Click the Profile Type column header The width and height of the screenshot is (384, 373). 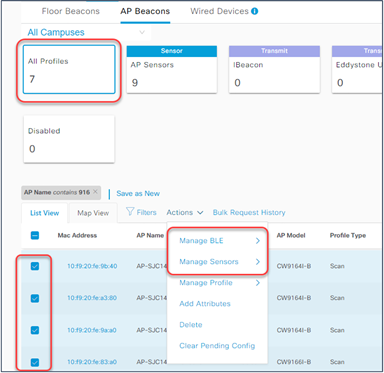348,235
